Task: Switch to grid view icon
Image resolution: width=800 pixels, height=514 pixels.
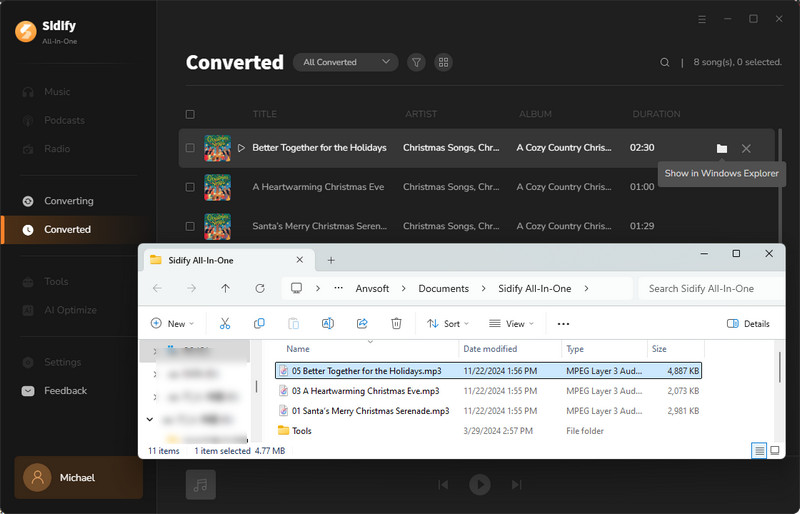Action: click(443, 62)
